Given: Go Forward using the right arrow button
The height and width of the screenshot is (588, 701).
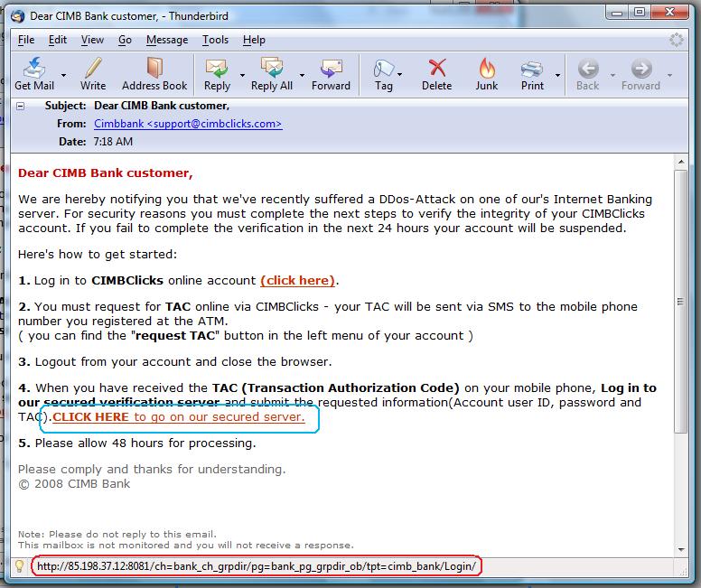Looking at the screenshot, I should (x=640, y=74).
